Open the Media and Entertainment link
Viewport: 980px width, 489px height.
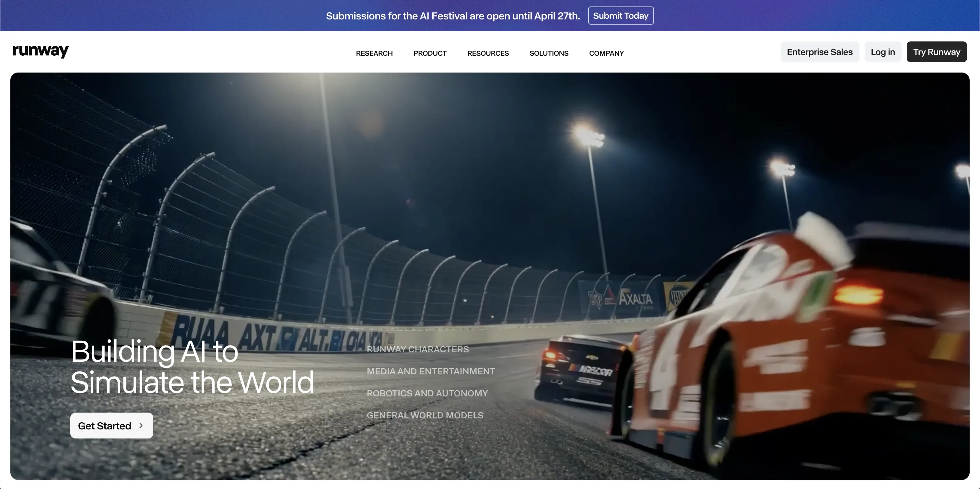point(431,371)
